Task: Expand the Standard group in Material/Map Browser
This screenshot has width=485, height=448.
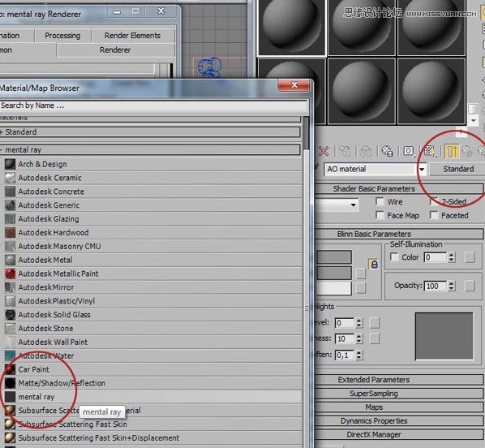Action: 150,132
